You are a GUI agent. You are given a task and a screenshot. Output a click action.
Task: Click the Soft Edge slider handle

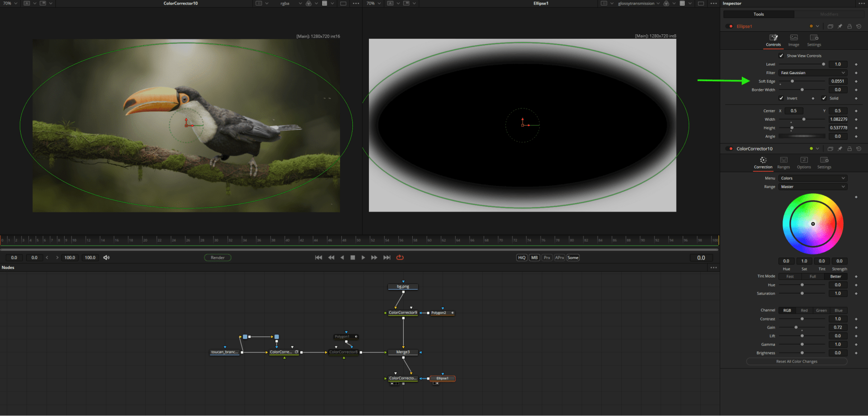[792, 81]
